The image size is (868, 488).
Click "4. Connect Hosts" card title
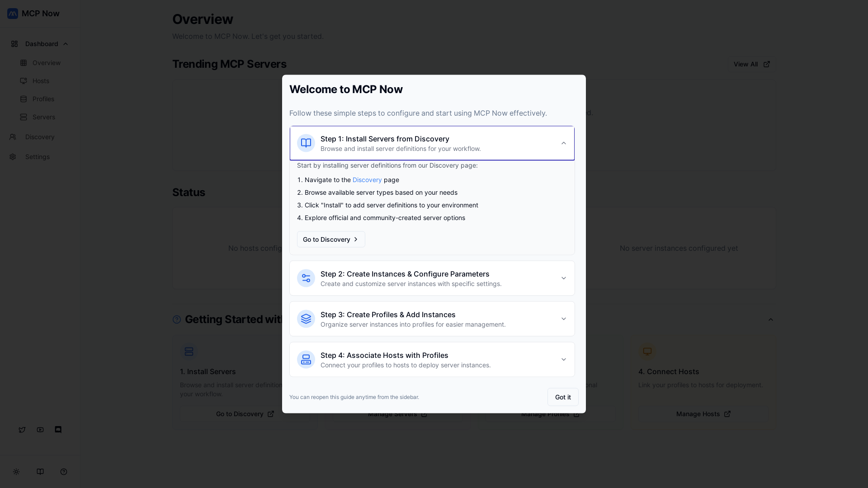(669, 371)
